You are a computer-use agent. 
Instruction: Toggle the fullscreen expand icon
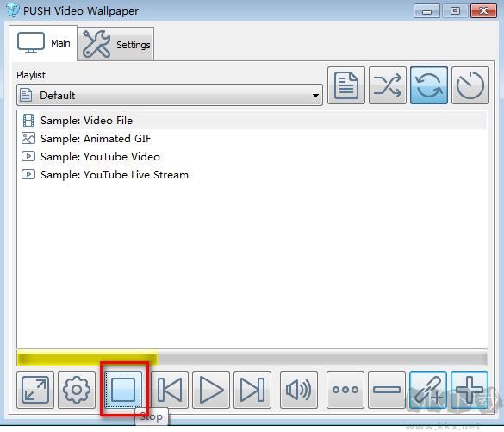[35, 390]
